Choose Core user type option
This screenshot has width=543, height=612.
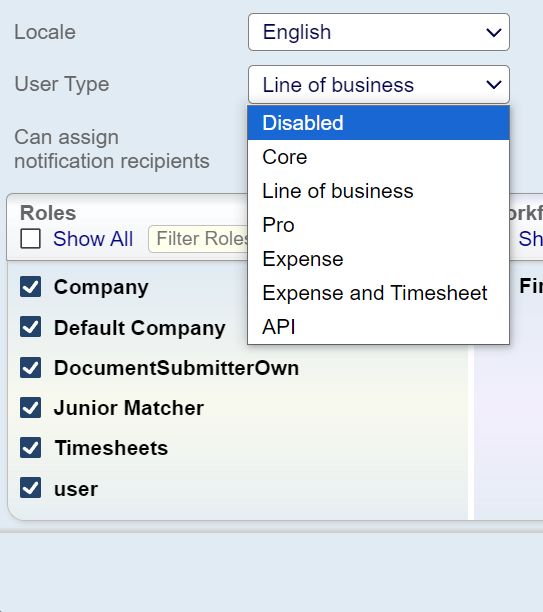pyautogui.click(x=378, y=157)
